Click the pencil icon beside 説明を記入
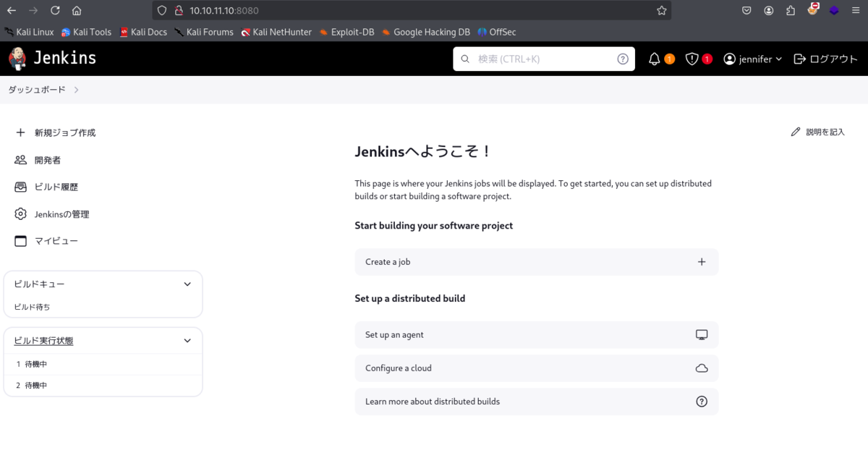The image size is (868, 453). 796,132
